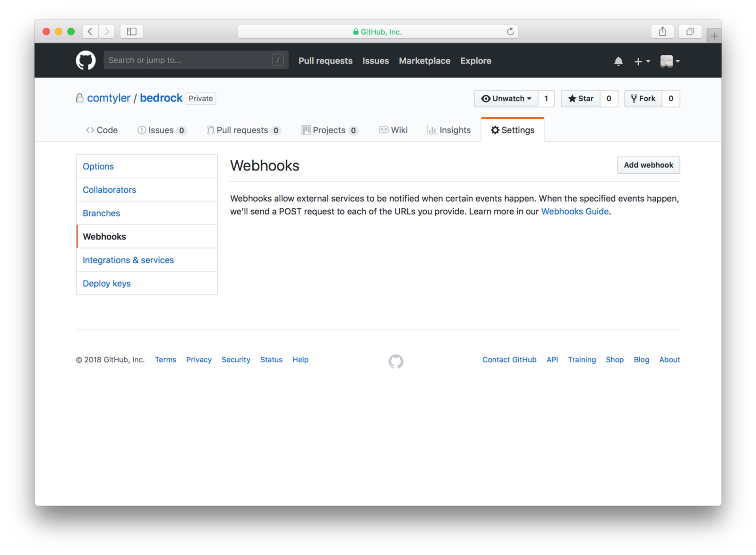Select Webhooks in the sidebar
756x555 pixels.
coord(147,237)
